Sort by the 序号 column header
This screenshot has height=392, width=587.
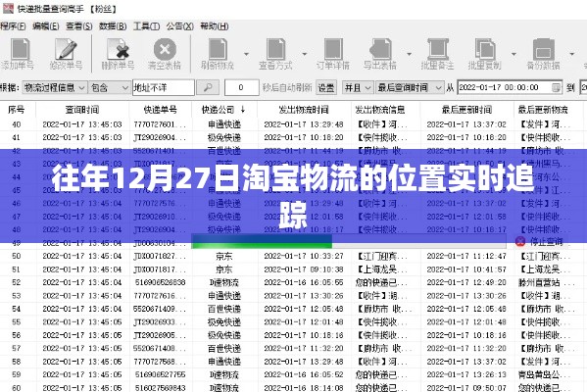pyautogui.click(x=16, y=110)
